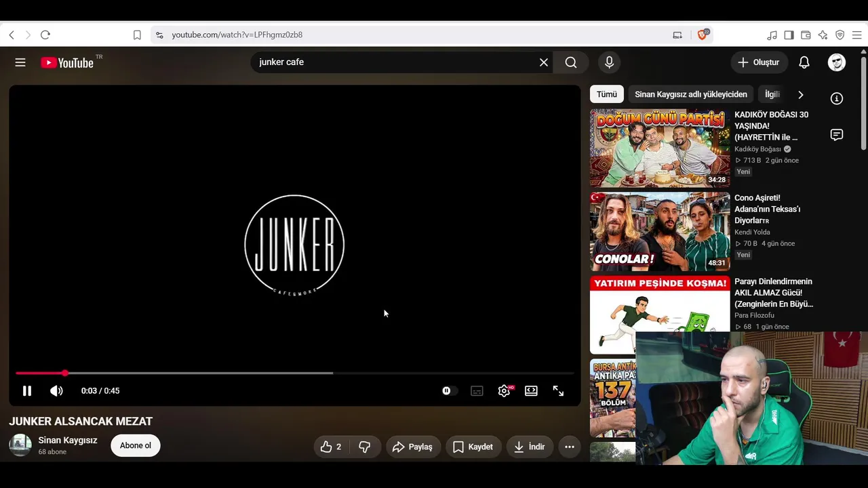Seek on the video progress bar

point(295,373)
